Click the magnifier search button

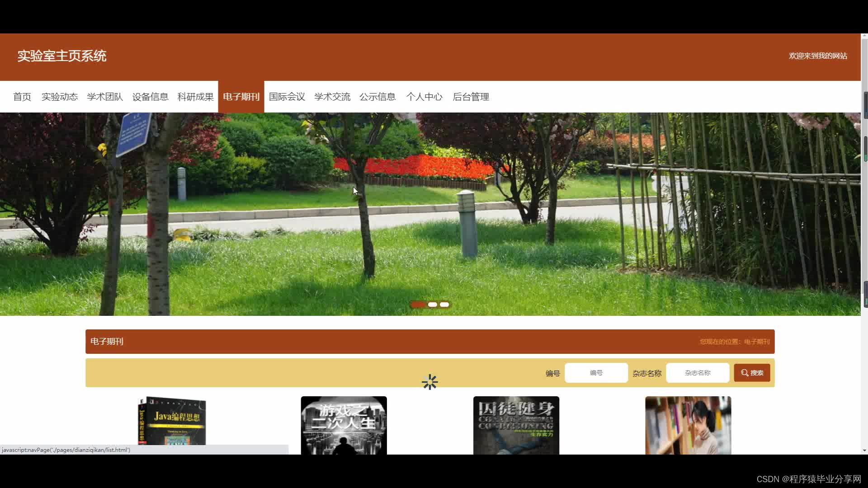[752, 373]
